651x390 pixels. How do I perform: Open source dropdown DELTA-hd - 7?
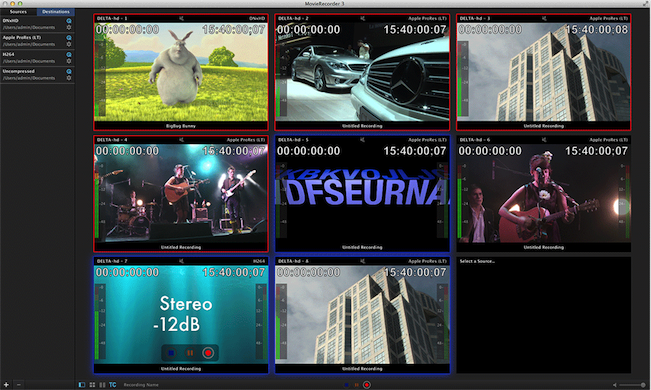coord(112,261)
